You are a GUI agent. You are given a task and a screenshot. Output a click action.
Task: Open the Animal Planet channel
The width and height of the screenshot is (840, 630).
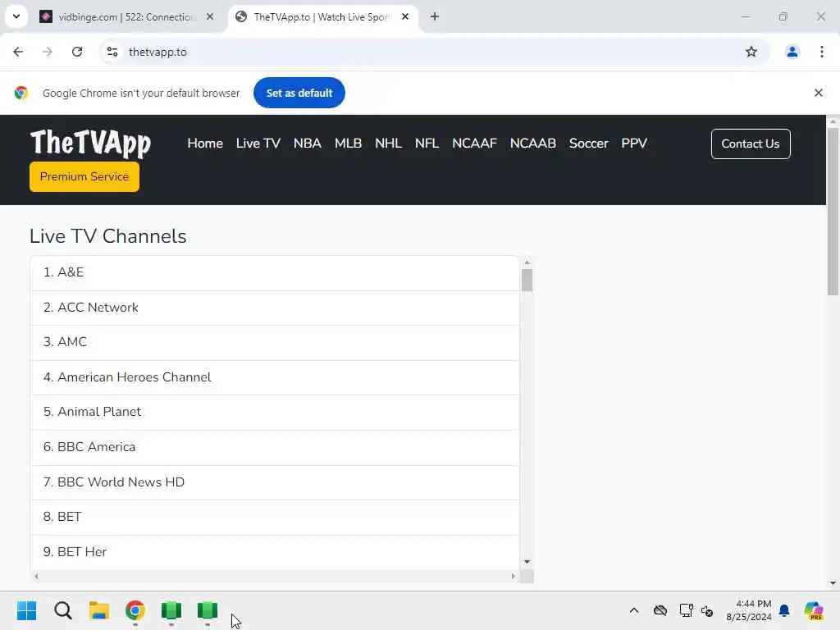(x=275, y=412)
